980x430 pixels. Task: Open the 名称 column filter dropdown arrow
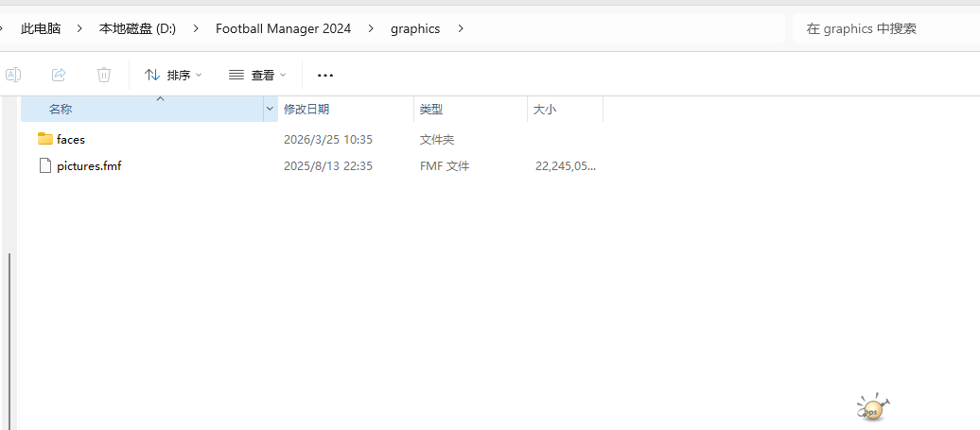(270, 110)
